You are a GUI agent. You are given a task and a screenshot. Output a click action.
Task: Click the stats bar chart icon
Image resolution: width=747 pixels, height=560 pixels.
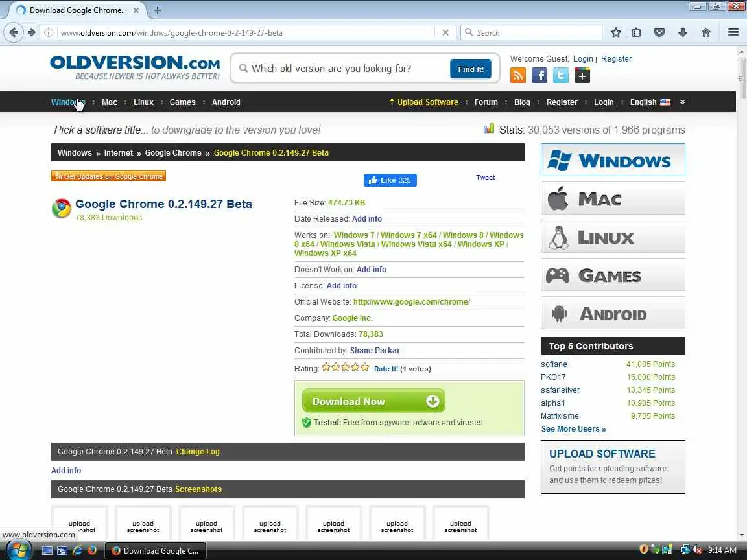coord(489,128)
